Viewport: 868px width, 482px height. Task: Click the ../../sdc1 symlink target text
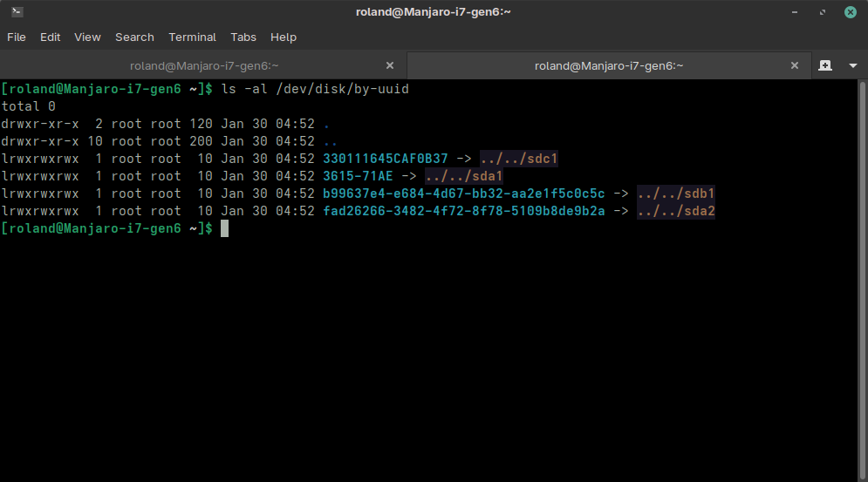[518, 159]
